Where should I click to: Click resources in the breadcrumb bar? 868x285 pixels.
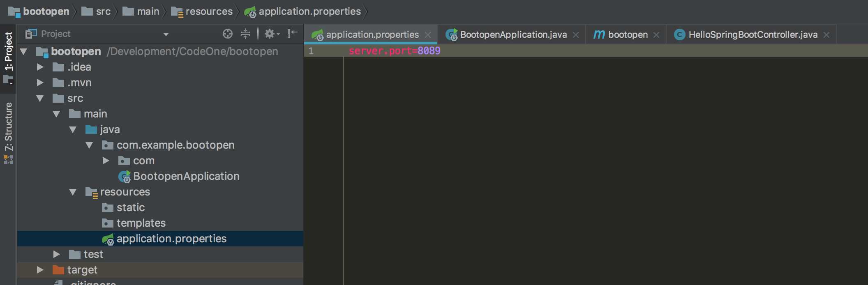pyautogui.click(x=209, y=11)
